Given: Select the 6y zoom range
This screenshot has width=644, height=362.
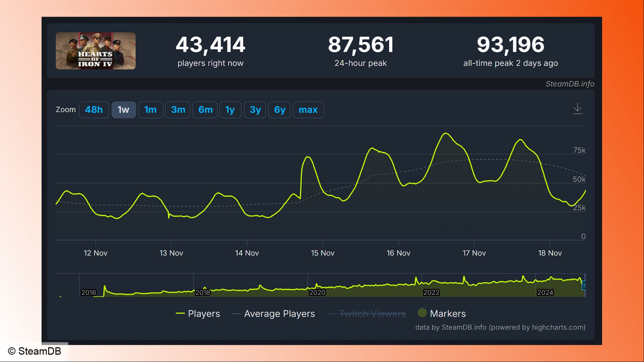Looking at the screenshot, I should [280, 110].
